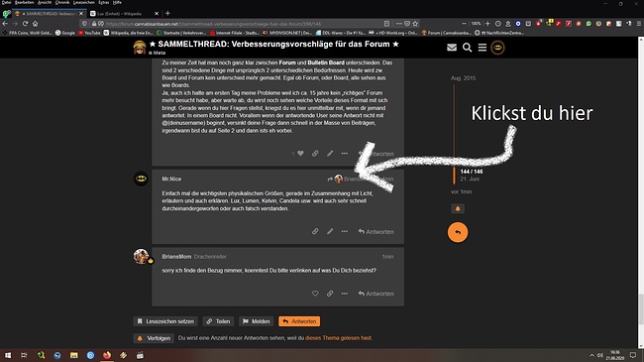Reply to BriansMom's post via Antworten

click(376, 294)
